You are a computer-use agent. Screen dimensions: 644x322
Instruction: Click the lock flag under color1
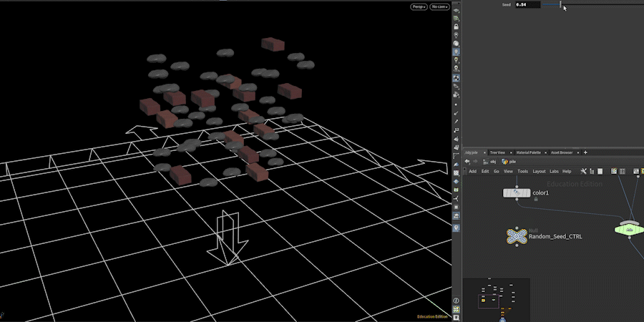tap(535, 199)
